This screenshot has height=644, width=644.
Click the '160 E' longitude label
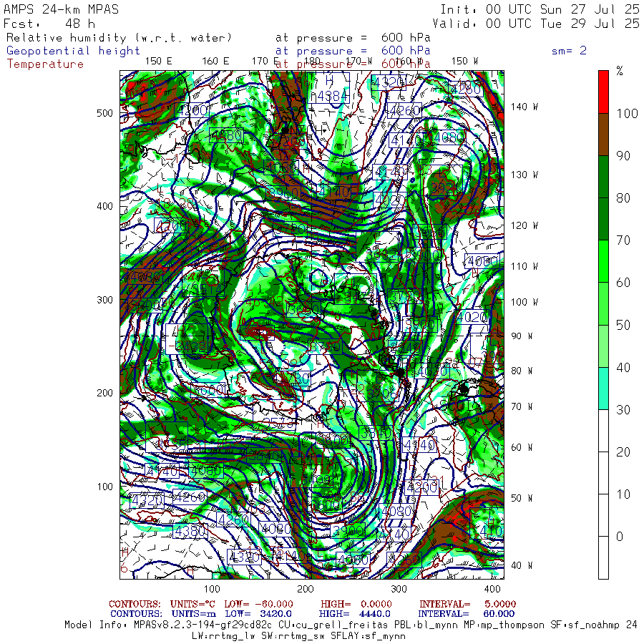pos(215,62)
